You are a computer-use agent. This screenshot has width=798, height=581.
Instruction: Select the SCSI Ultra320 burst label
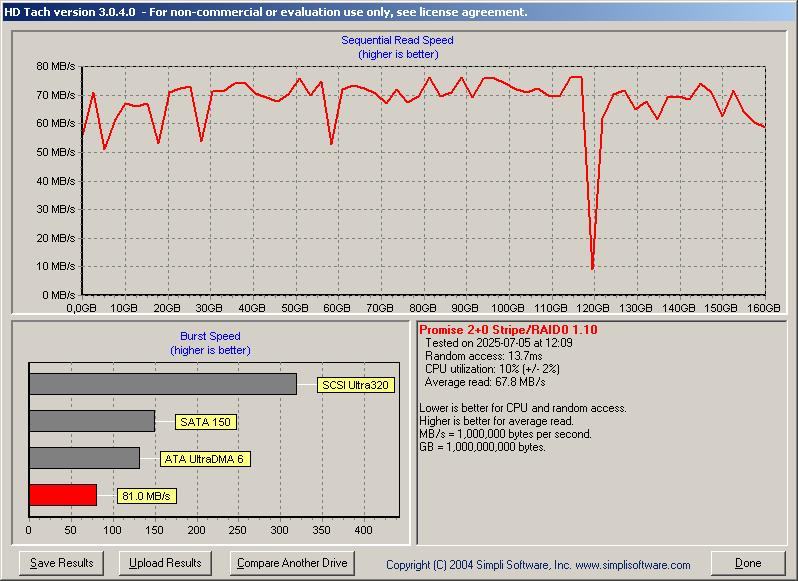355,385
